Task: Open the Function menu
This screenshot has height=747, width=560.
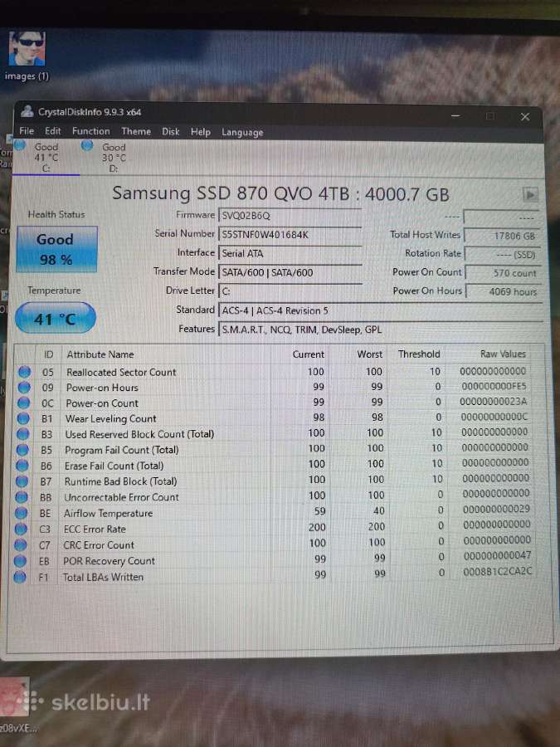Action: [x=91, y=131]
